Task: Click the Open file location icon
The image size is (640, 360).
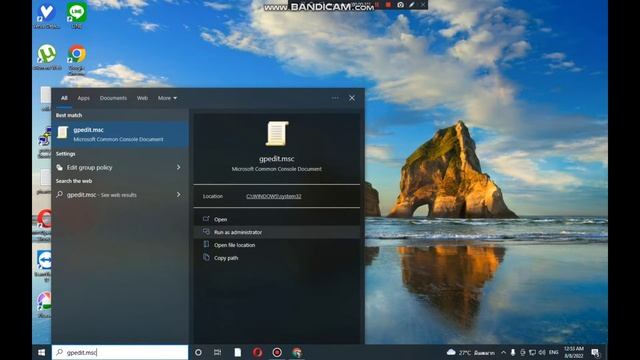Action: (x=206, y=244)
